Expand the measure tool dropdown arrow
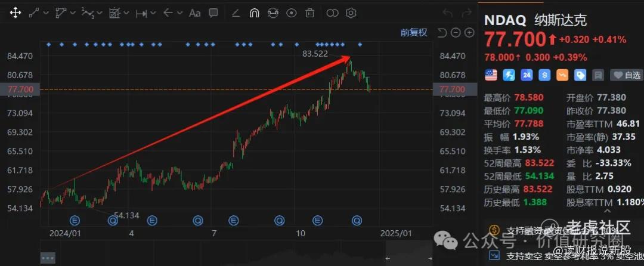The image size is (644, 266). coord(153,13)
